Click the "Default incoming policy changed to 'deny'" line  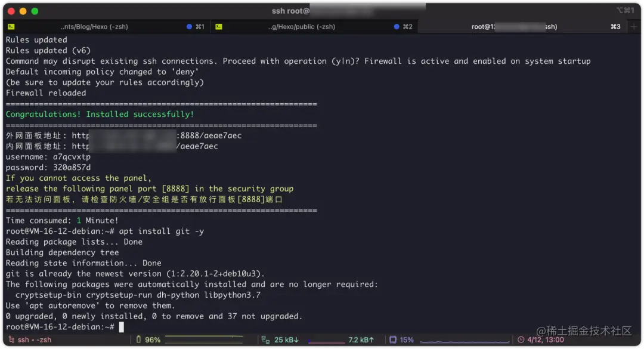pyautogui.click(x=103, y=72)
